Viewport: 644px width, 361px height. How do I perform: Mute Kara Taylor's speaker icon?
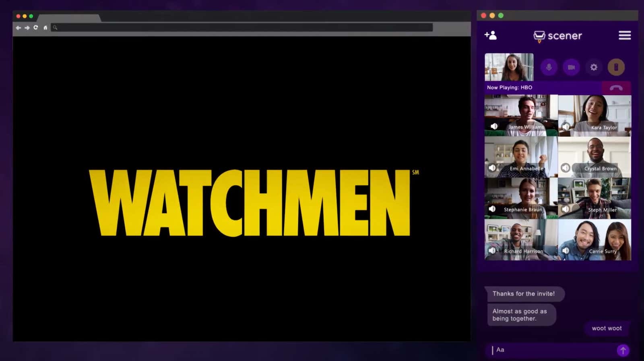point(566,127)
